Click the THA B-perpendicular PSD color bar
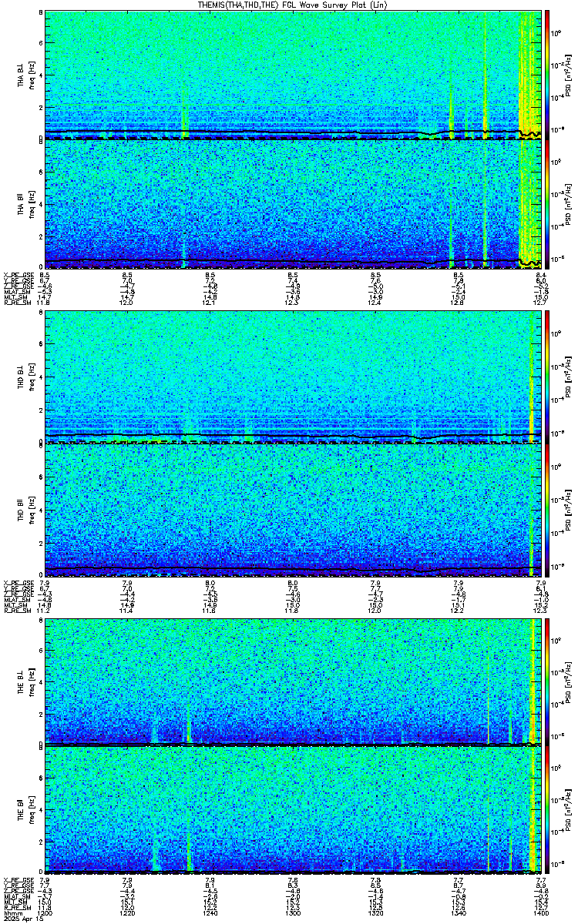The height and width of the screenshot is (924, 578). [547, 74]
